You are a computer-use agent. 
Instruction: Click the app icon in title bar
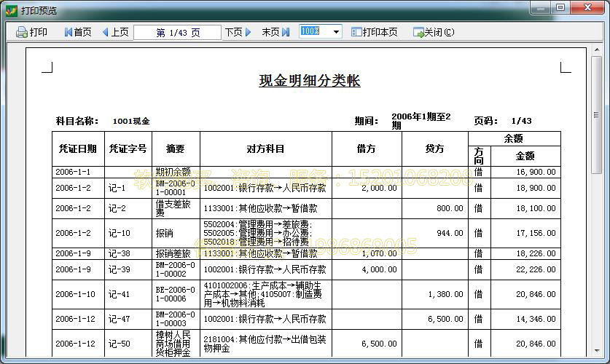[11, 10]
